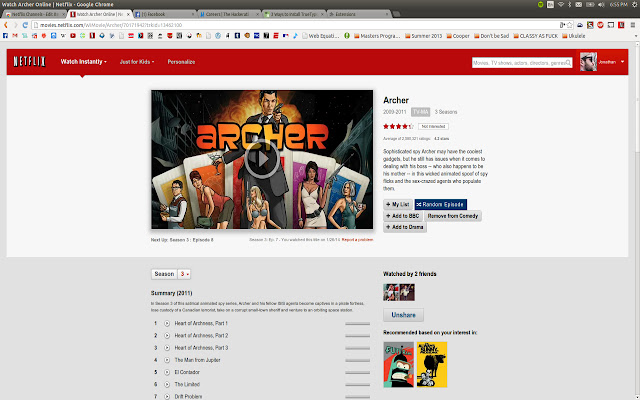Click the Jonathan profile avatar

click(588, 62)
